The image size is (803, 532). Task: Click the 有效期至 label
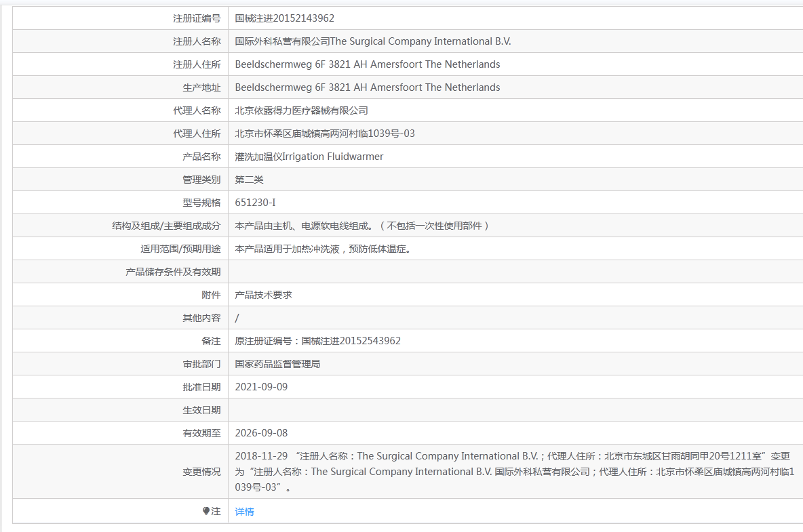point(202,433)
